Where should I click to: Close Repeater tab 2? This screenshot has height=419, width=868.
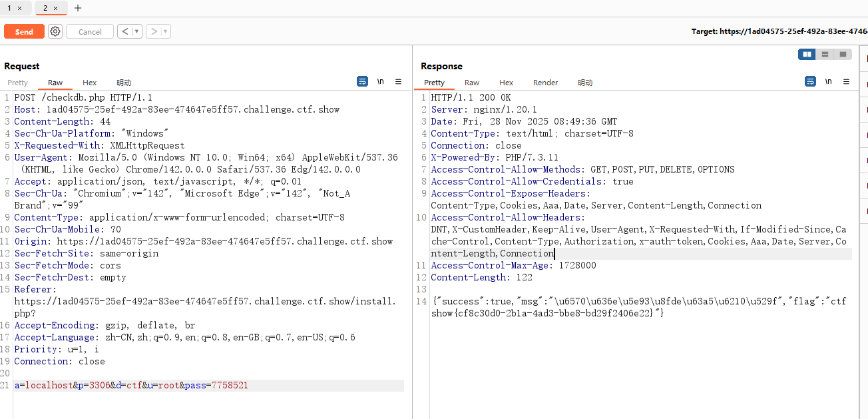coord(56,8)
